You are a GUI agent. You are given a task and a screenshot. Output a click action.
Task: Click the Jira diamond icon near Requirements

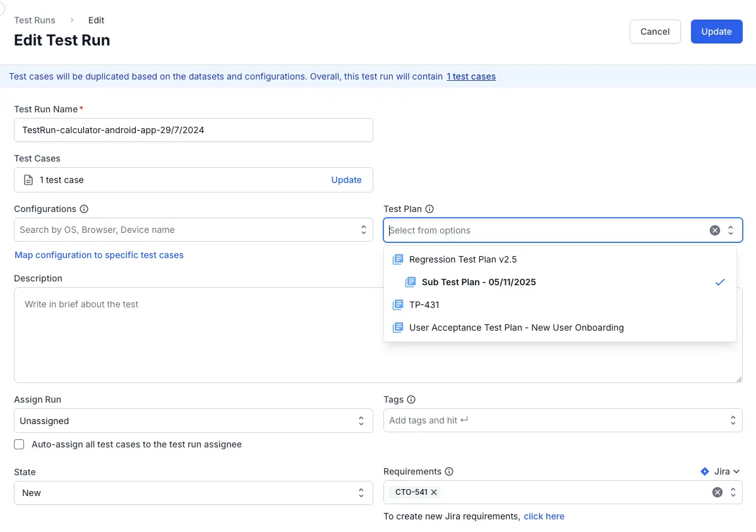pos(704,471)
